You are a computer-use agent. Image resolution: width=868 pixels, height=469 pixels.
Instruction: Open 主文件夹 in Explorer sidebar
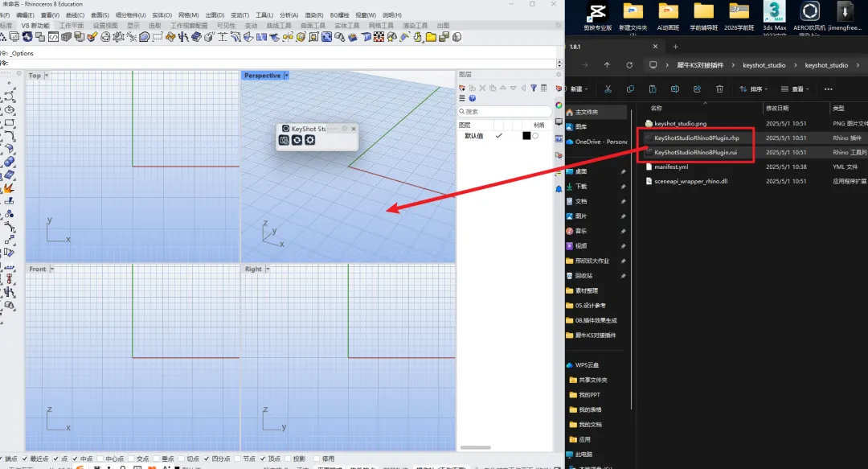(x=596, y=112)
